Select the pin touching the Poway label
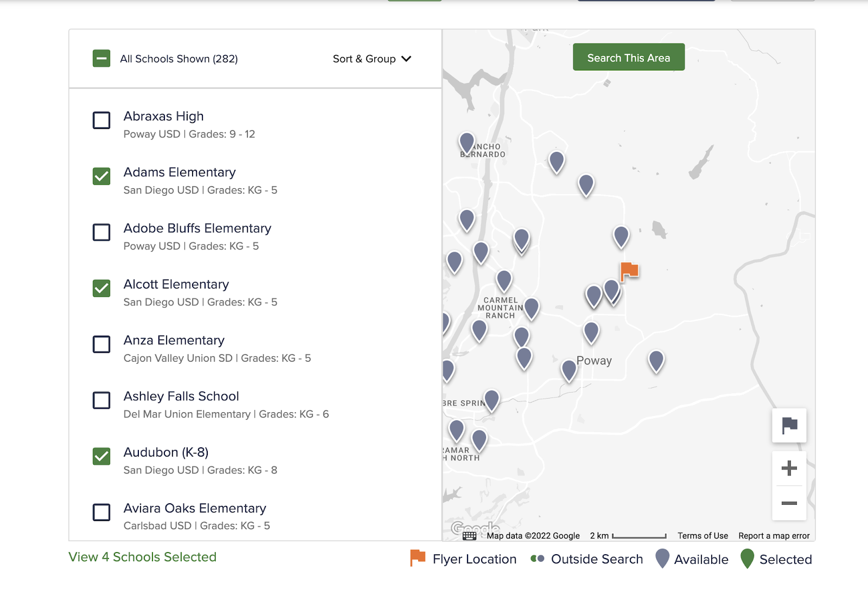The width and height of the screenshot is (868, 590). tap(569, 371)
